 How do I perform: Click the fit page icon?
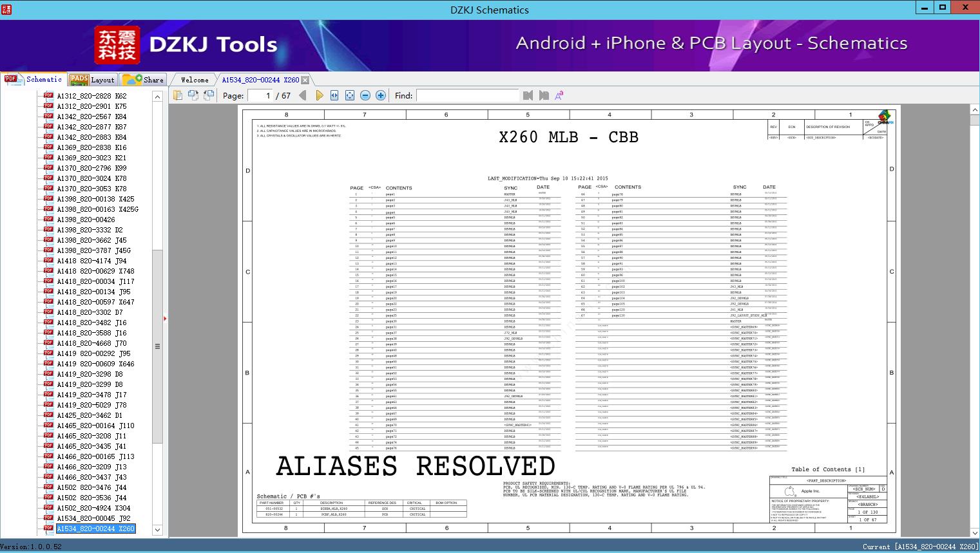coord(350,95)
